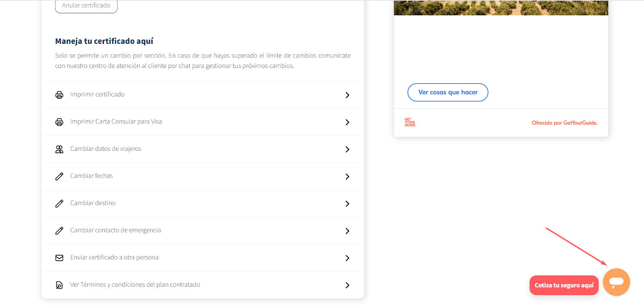The image size is (644, 306).
Task: Click the pencil icon for contacto de emergencia
Action: [59, 231]
